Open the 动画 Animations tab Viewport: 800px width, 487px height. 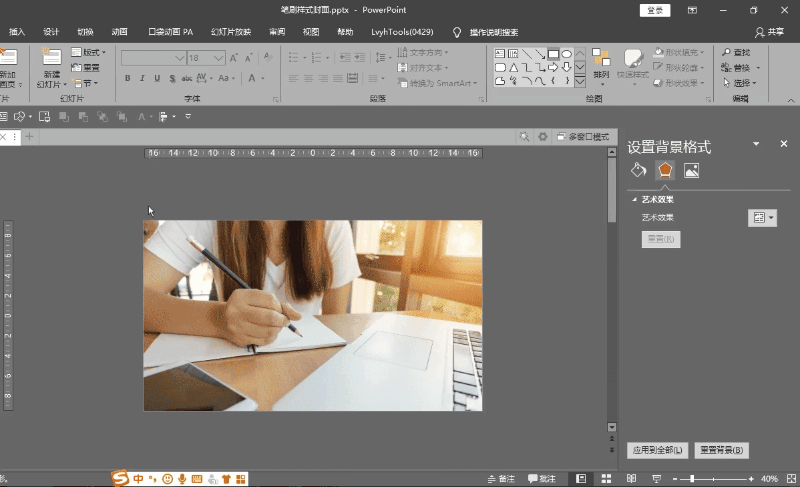tap(119, 32)
